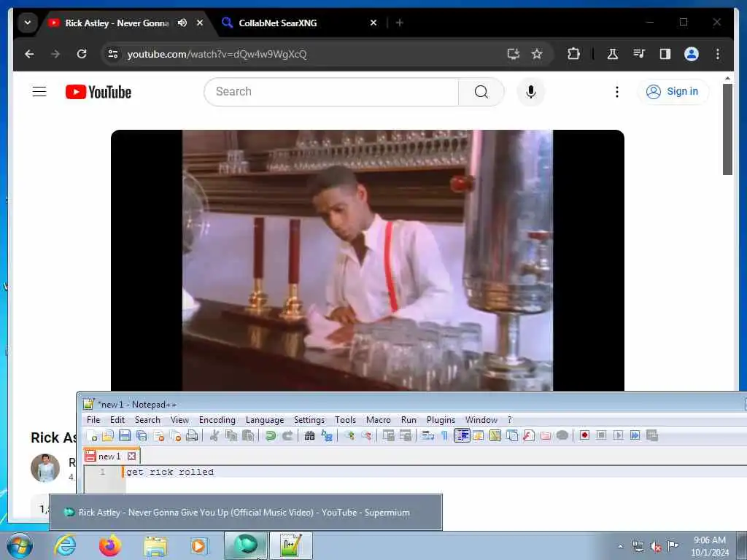Click the Save icon in Notepad++ toolbar
The height and width of the screenshot is (560, 747).
[x=125, y=436]
